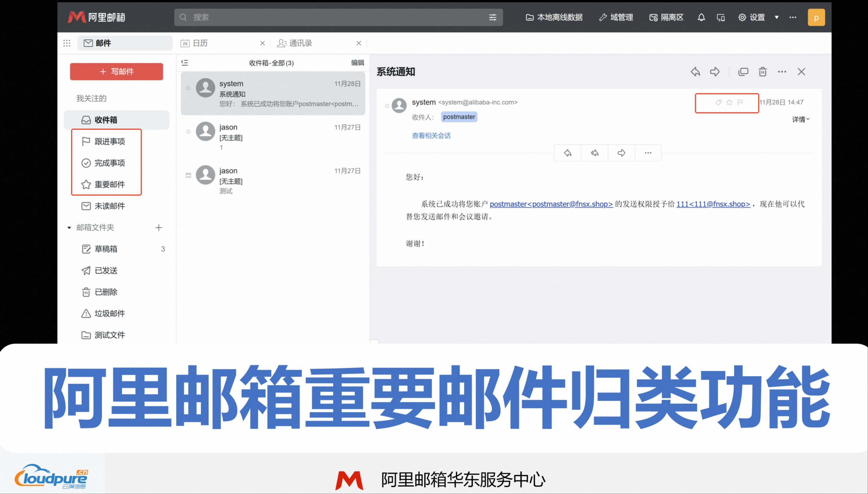Open 隔离区 quarantine
Viewport: 868px width, 494px height.
pos(666,17)
